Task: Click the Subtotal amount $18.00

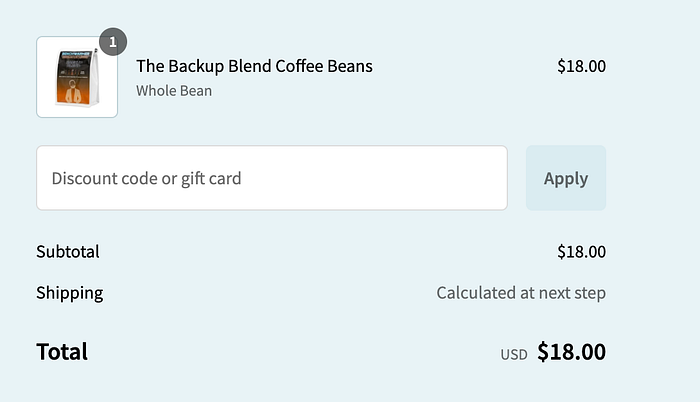Action: click(x=581, y=251)
